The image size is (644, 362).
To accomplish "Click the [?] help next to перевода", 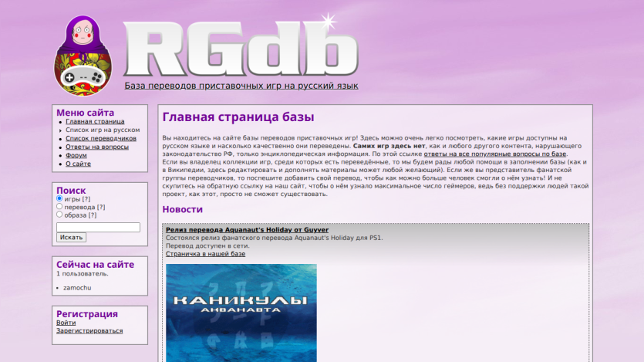I will (100, 207).
